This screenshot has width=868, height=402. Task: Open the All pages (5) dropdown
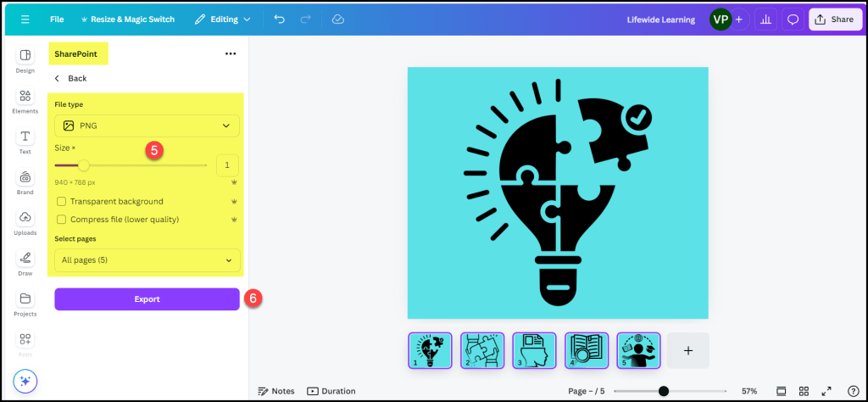tap(147, 260)
